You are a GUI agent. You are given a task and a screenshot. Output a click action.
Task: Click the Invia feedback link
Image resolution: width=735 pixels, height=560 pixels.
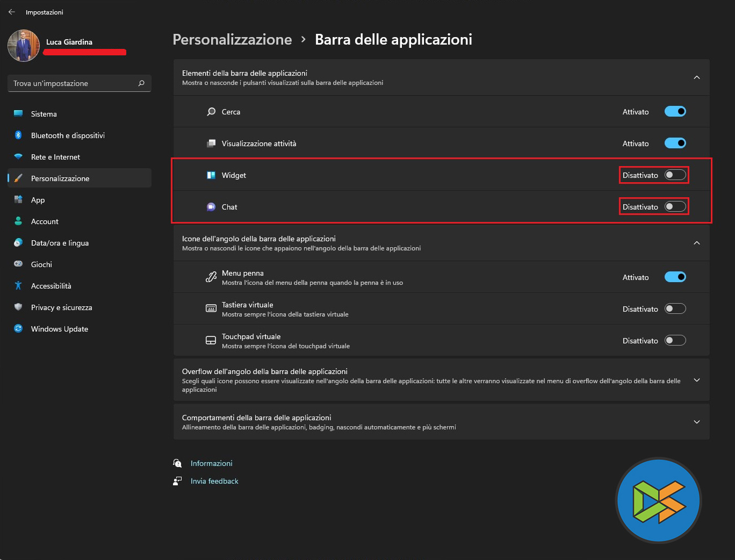point(214,481)
